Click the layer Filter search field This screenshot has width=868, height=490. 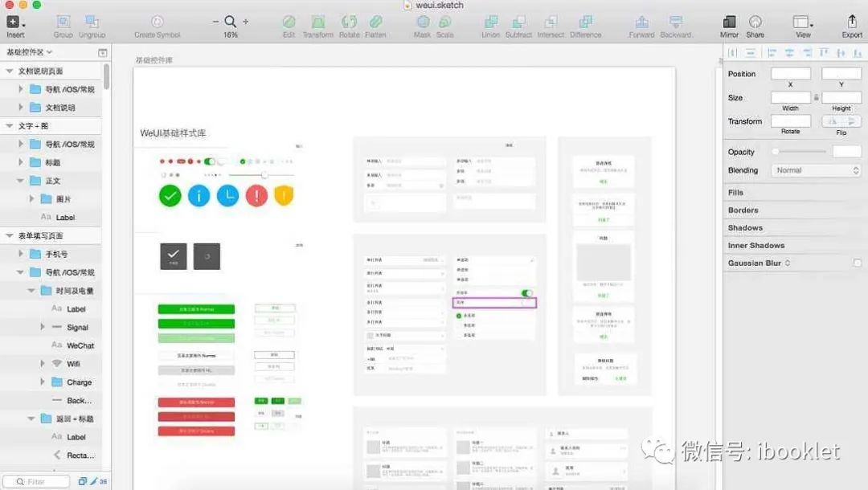coord(36,482)
